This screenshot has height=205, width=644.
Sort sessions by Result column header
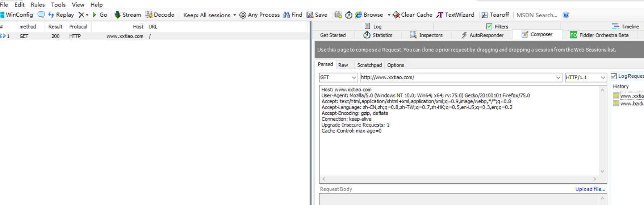point(55,26)
